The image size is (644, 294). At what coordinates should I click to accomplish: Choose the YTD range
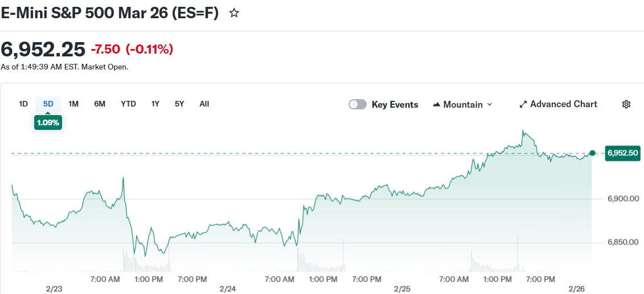point(128,104)
